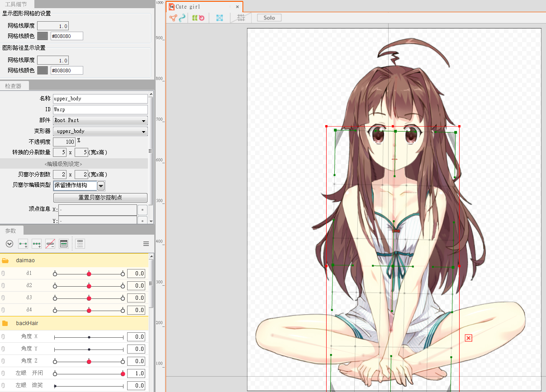Click the 重置贝塞尔控制点 button
The height and width of the screenshot is (392, 546).
tap(100, 198)
